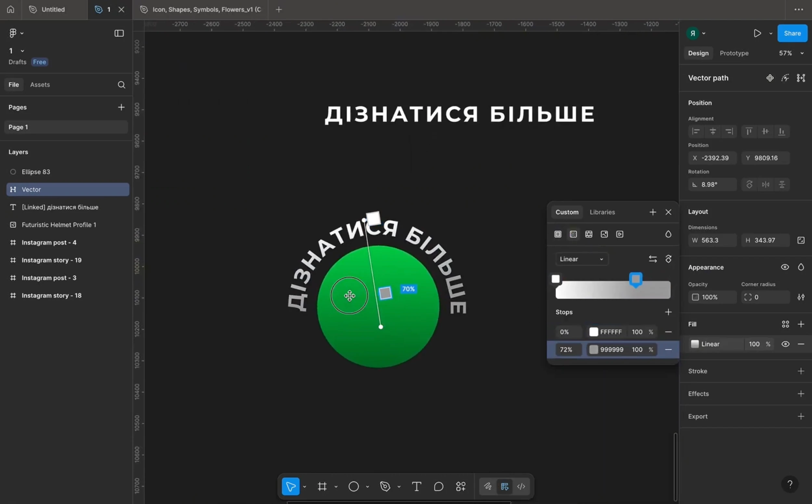Open user avatar dropdown chevron
The height and width of the screenshot is (504, 812).
coord(703,33)
